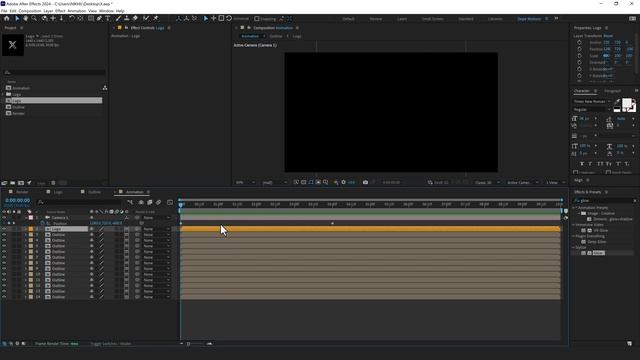The image size is (640, 360).
Task: Open the Window menu
Action: [x=106, y=11]
